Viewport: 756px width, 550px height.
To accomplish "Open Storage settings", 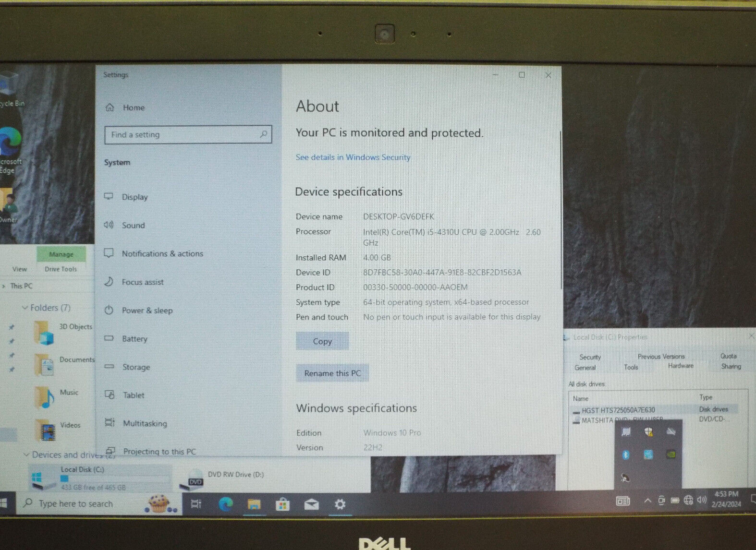I will [127, 367].
